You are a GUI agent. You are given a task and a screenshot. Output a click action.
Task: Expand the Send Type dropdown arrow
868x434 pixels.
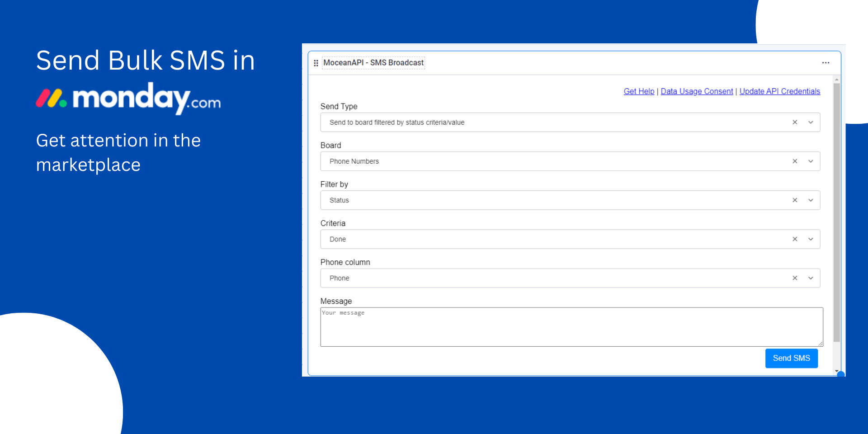tap(811, 123)
